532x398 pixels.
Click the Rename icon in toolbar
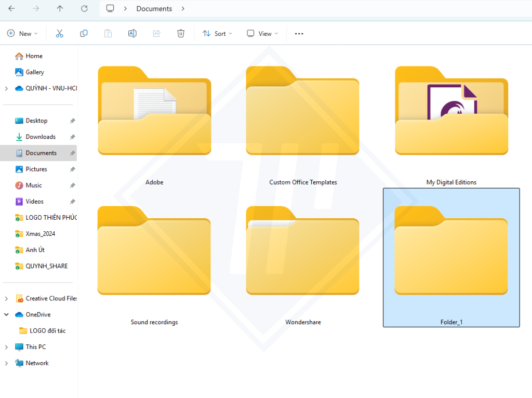coord(132,33)
